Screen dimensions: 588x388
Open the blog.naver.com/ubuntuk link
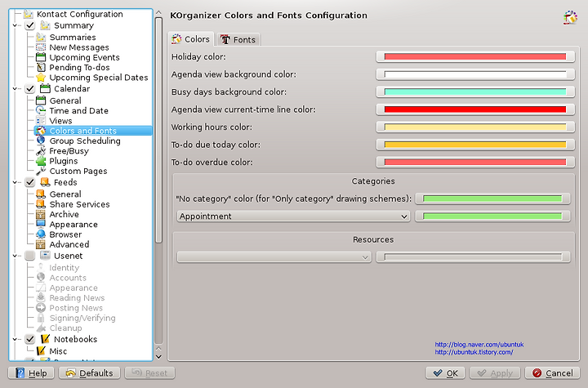click(479, 345)
